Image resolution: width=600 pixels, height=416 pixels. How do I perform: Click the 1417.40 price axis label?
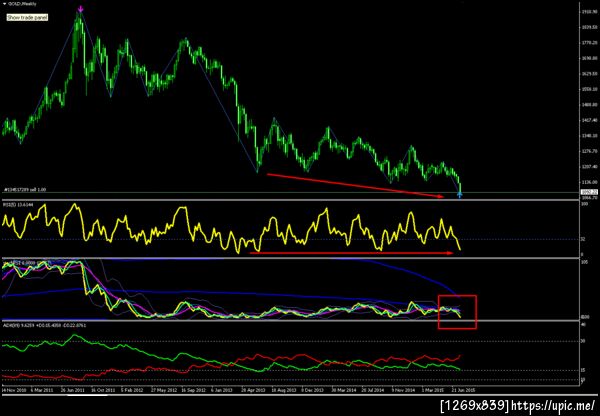click(x=590, y=120)
